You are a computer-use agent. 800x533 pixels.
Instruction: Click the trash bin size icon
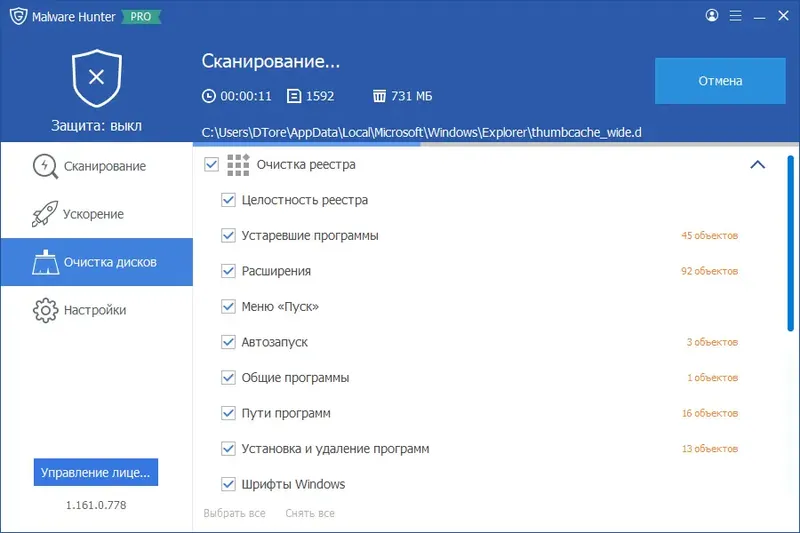(379, 96)
